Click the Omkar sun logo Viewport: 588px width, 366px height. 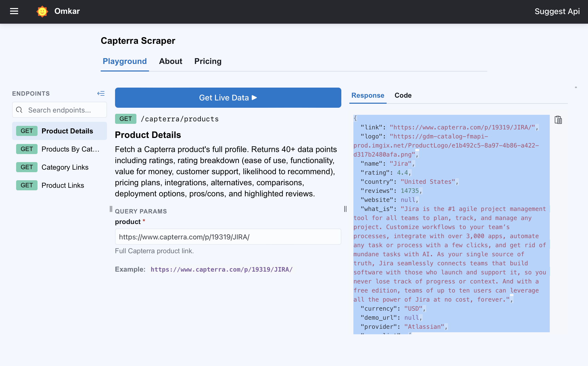click(x=42, y=11)
